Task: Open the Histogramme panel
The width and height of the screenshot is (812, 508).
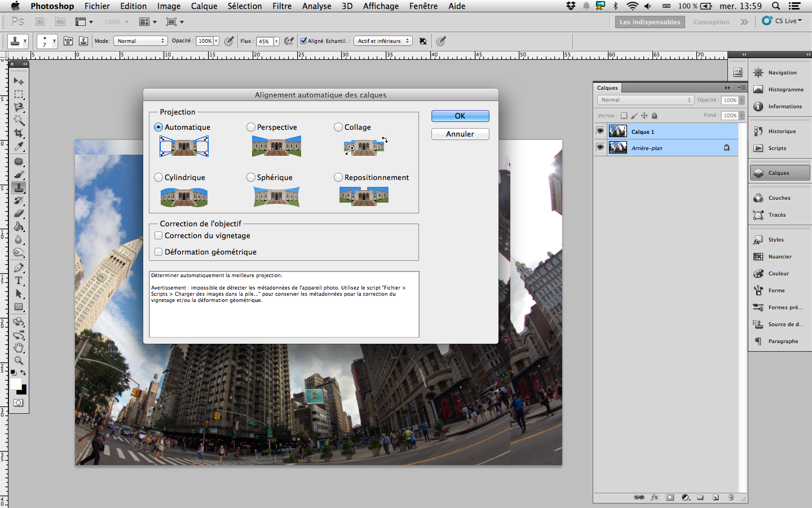Action: (x=779, y=89)
